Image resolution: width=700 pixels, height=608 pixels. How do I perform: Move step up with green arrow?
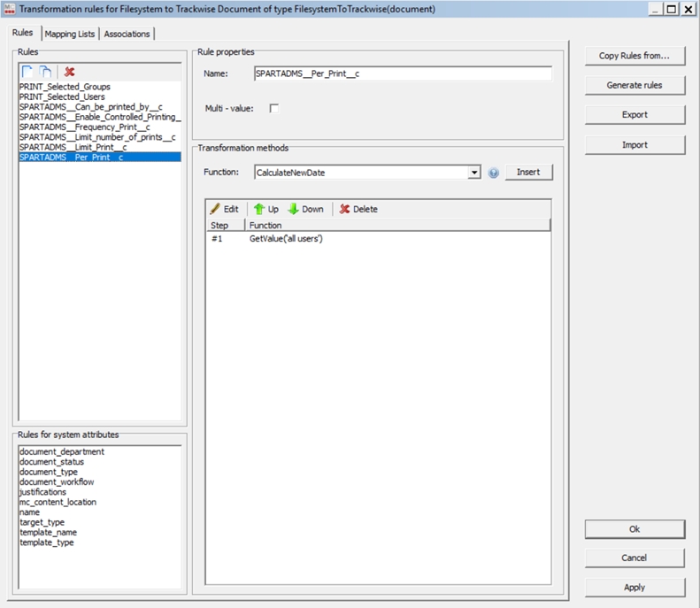click(265, 209)
